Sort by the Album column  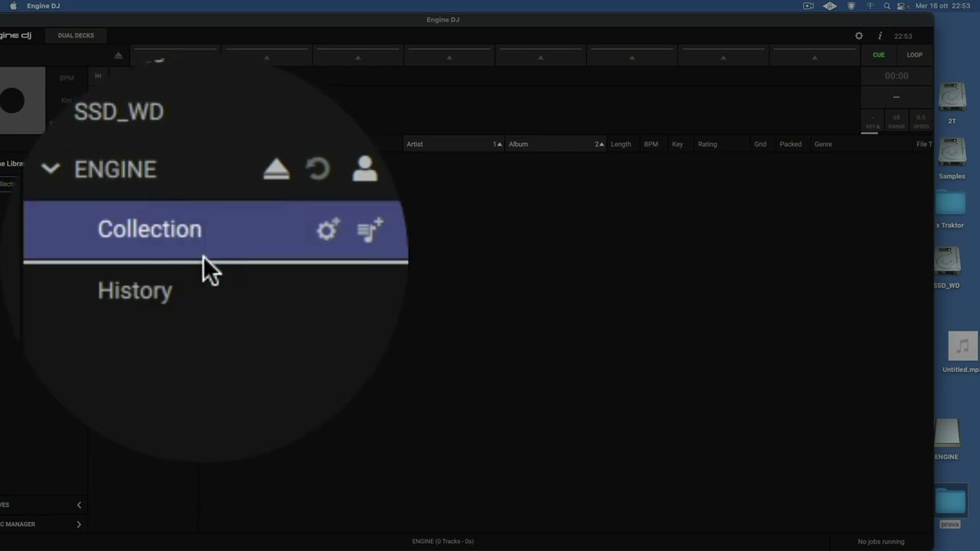coord(555,144)
